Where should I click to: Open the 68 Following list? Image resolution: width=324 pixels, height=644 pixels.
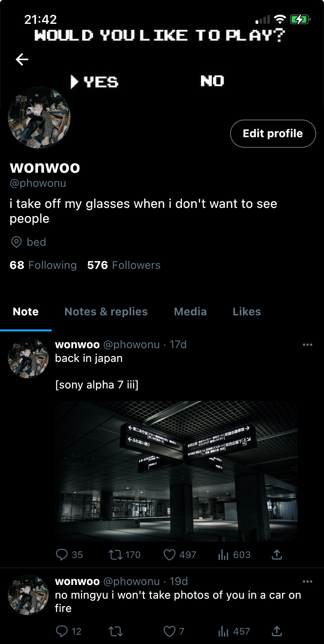43,265
